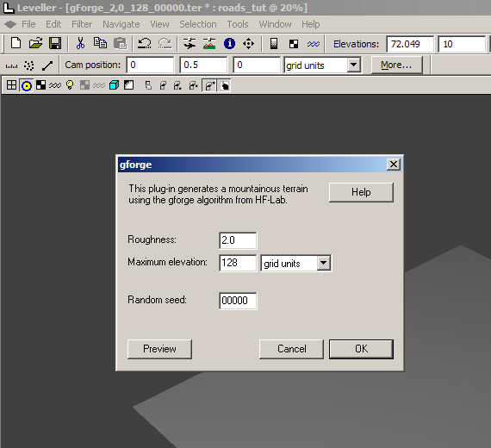The width and height of the screenshot is (491, 448).
Task: Toggle the grid display button
Action: [11, 85]
